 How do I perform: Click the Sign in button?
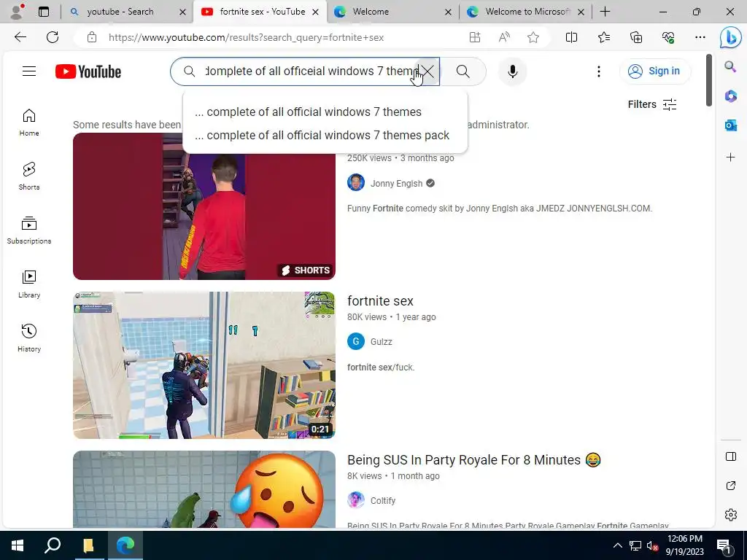coord(654,71)
